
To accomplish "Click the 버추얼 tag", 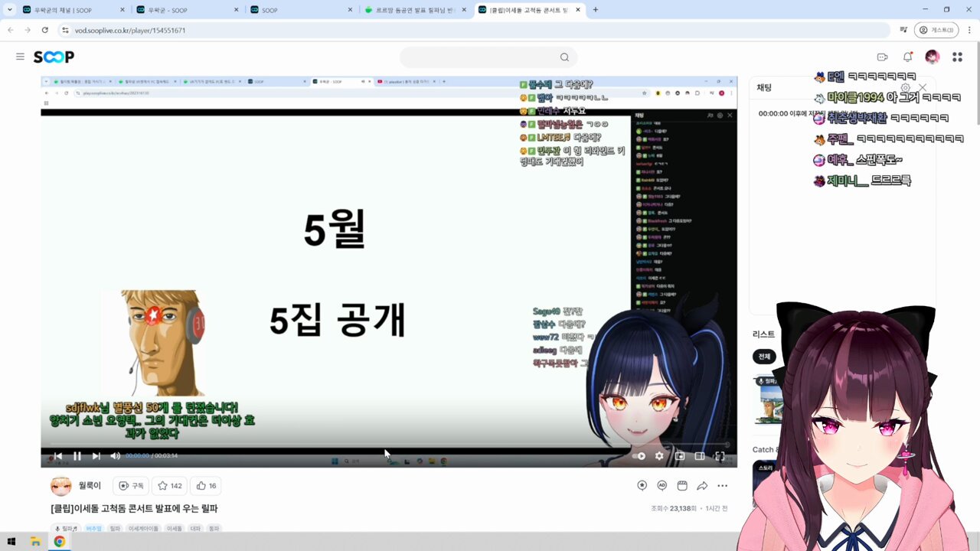I will pyautogui.click(x=94, y=529).
